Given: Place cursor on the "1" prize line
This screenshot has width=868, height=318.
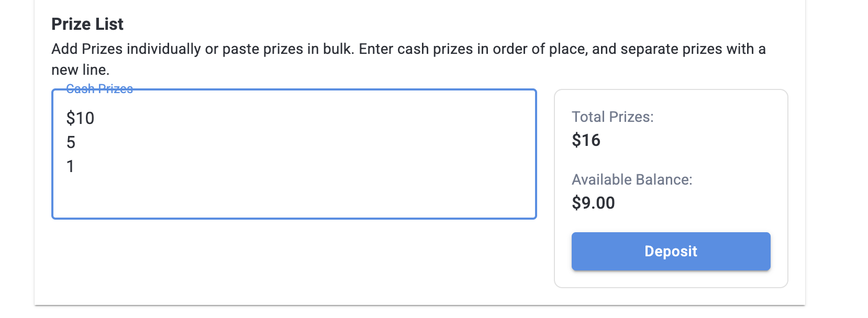Looking at the screenshot, I should click(70, 166).
